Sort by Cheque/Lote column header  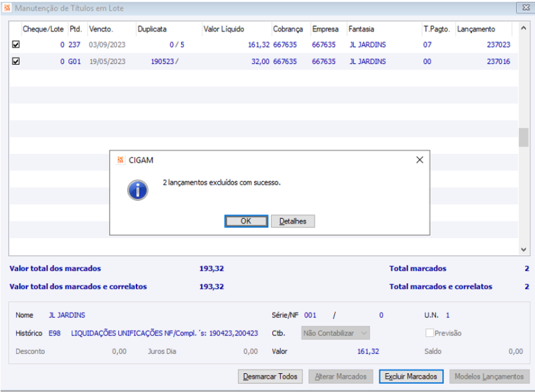(43, 29)
